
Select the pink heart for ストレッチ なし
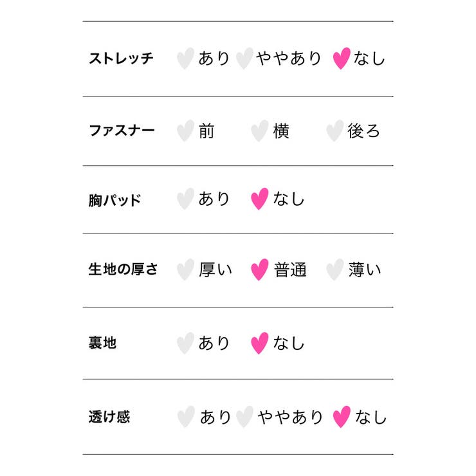(342, 59)
